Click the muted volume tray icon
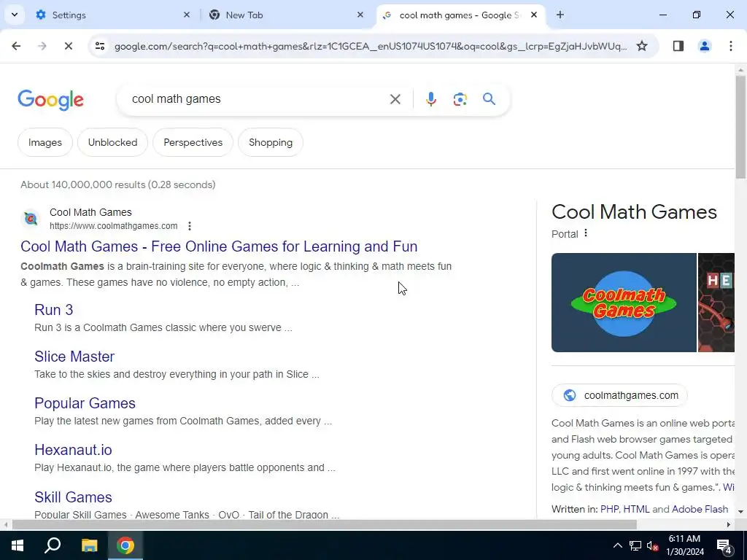Viewport: 747px width, 560px height. 652,545
